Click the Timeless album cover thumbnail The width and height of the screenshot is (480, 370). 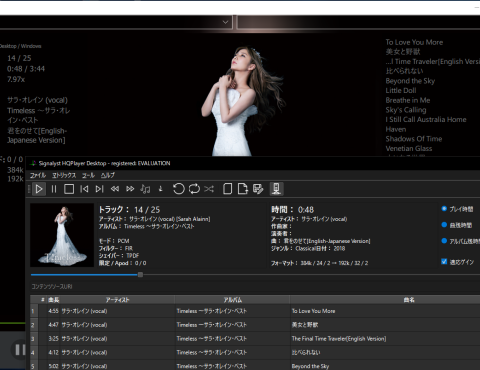pyautogui.click(x=62, y=235)
